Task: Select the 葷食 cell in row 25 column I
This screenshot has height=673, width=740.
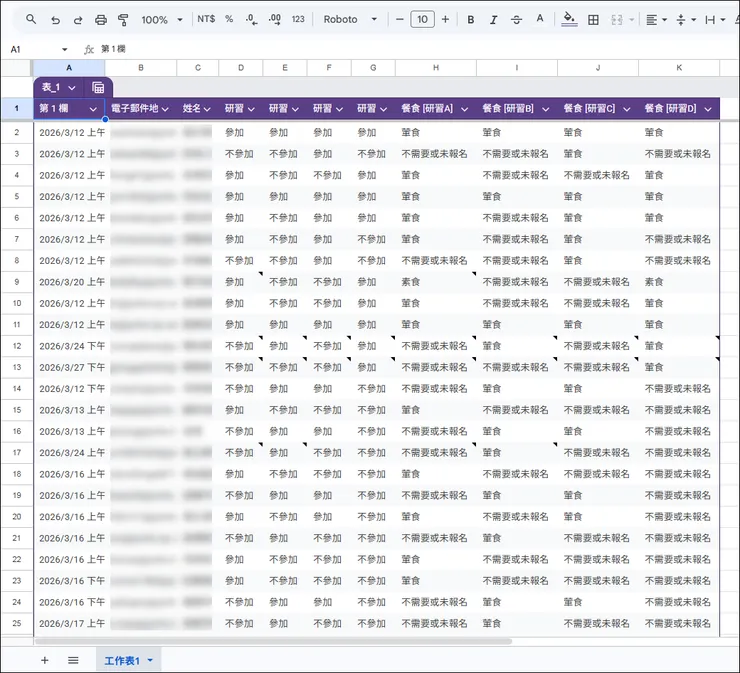Action: [x=517, y=623]
